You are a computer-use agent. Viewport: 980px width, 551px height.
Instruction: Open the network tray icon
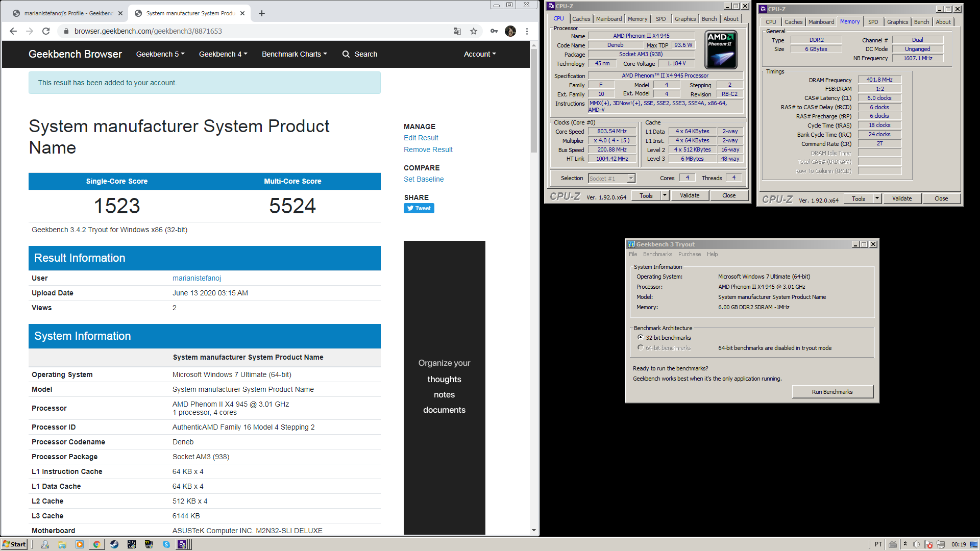(x=941, y=544)
